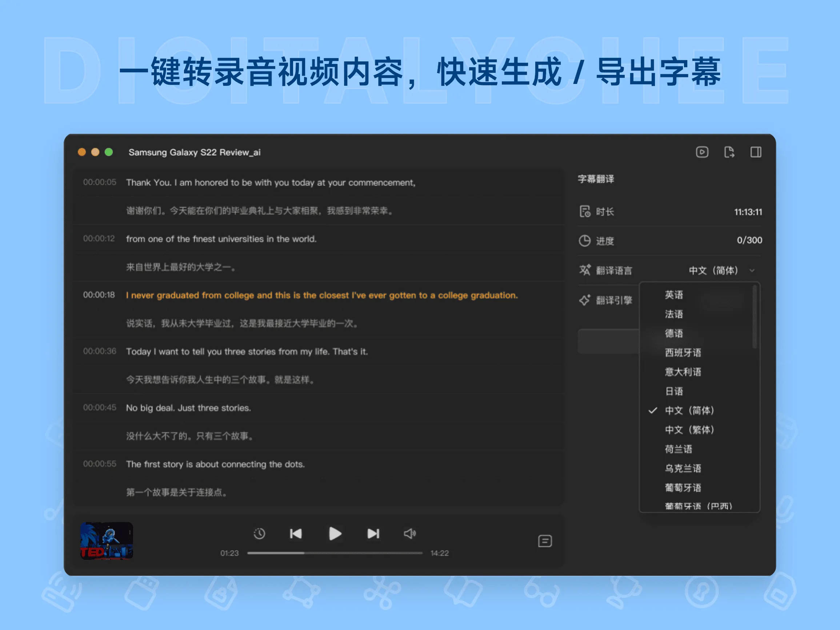Image resolution: width=840 pixels, height=630 pixels.
Task: Click the export file icon in the title bar
Action: pyautogui.click(x=729, y=152)
